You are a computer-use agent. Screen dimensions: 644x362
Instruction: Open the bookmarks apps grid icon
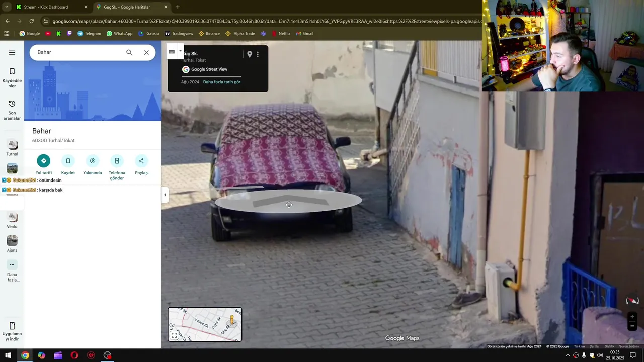point(7,34)
